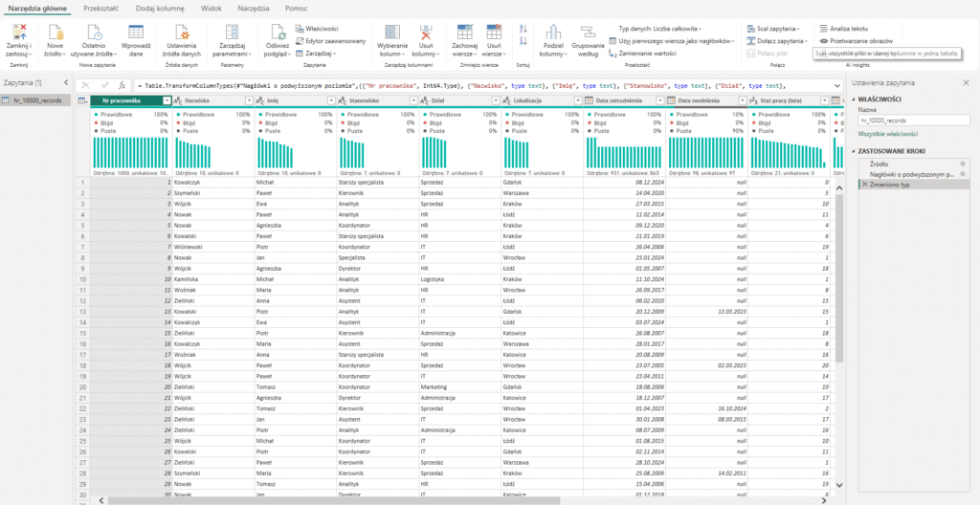Viewport: 980px width, 505px height.
Task: Click the Zamknij i zastosuj icon
Action: (x=18, y=32)
